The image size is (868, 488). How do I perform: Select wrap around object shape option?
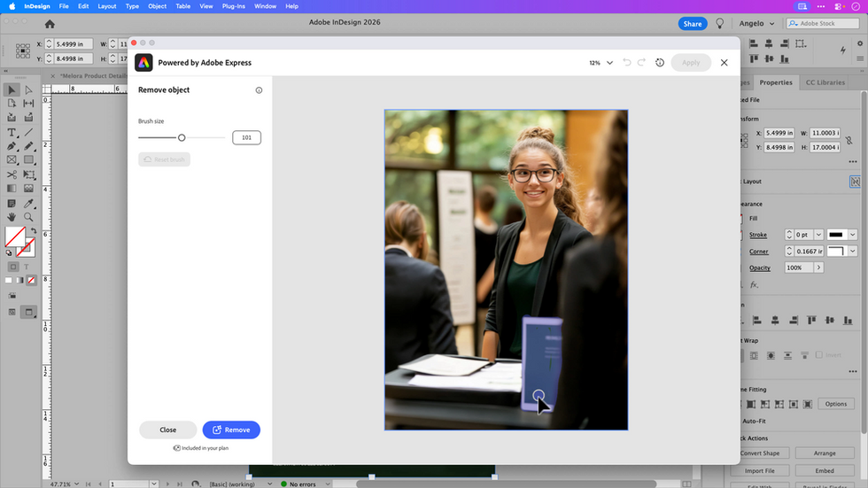(771, 355)
